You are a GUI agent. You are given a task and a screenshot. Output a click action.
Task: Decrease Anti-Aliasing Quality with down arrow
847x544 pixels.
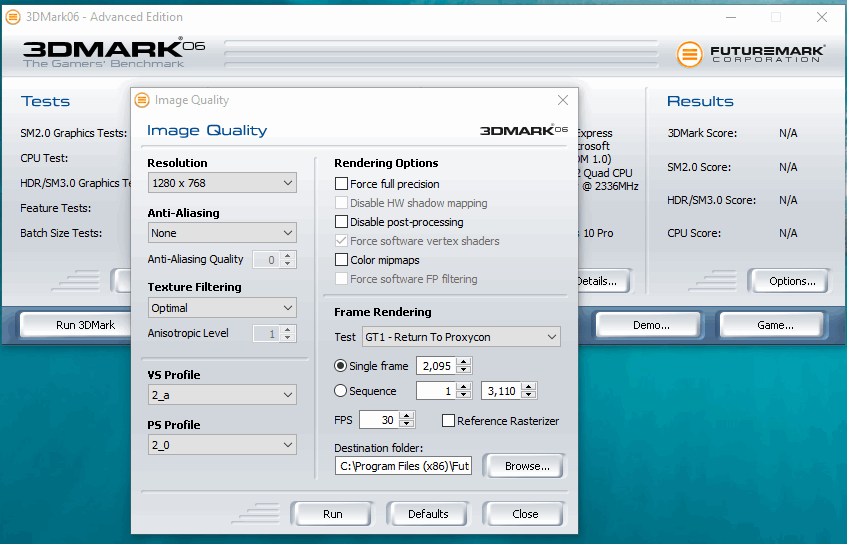click(288, 264)
